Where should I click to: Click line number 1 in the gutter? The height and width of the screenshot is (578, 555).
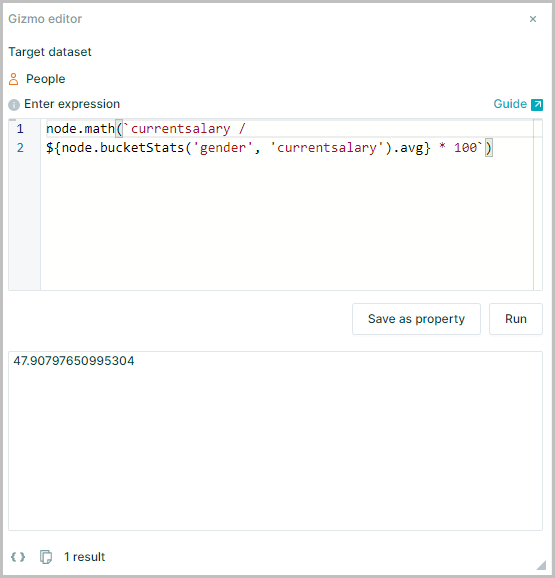click(20, 129)
